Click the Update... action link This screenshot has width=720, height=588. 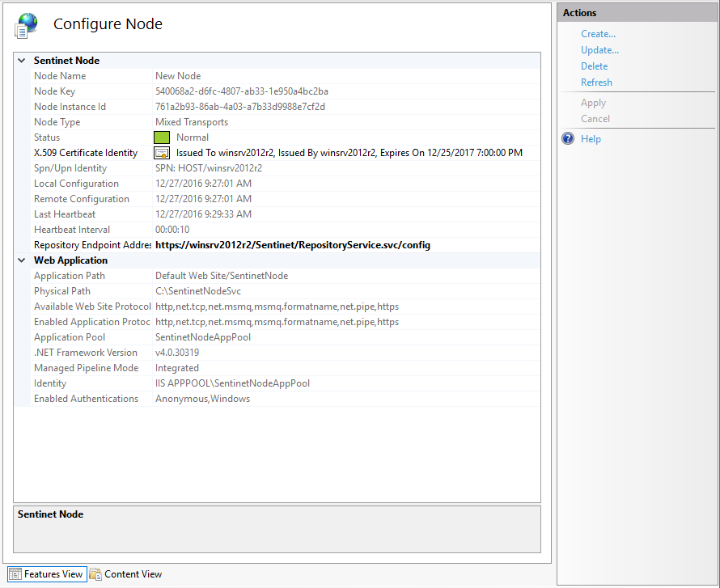[599, 50]
